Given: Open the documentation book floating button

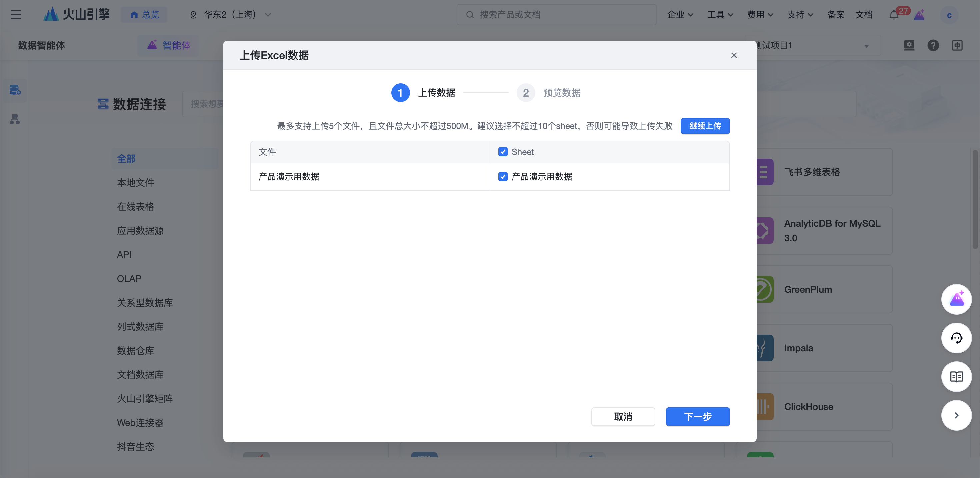Looking at the screenshot, I should coord(956,376).
